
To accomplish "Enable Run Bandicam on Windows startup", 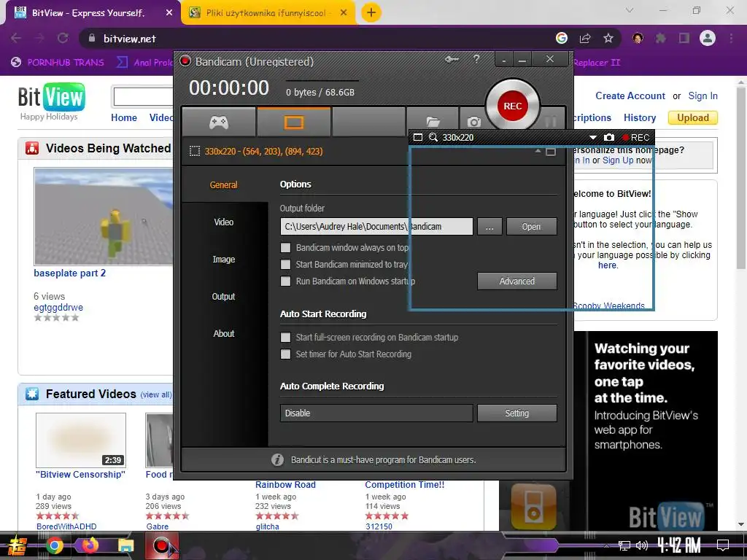I will pyautogui.click(x=285, y=281).
